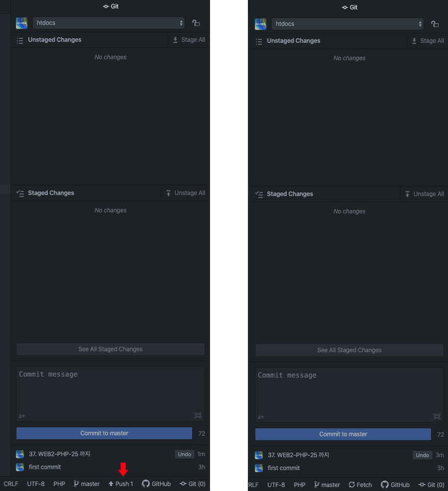Click Fetch in right status bar
The width and height of the screenshot is (448, 491).
[360, 485]
